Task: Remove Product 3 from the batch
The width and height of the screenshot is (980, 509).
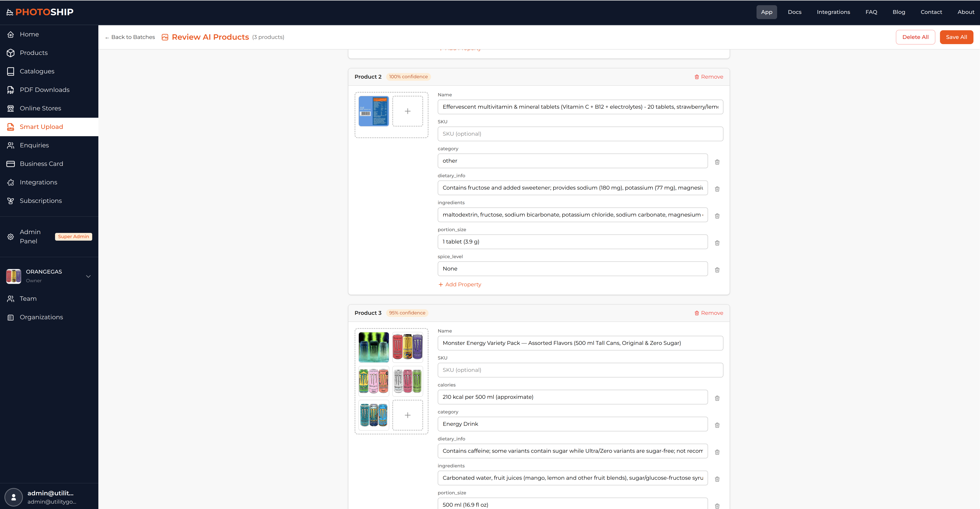Action: (709, 312)
